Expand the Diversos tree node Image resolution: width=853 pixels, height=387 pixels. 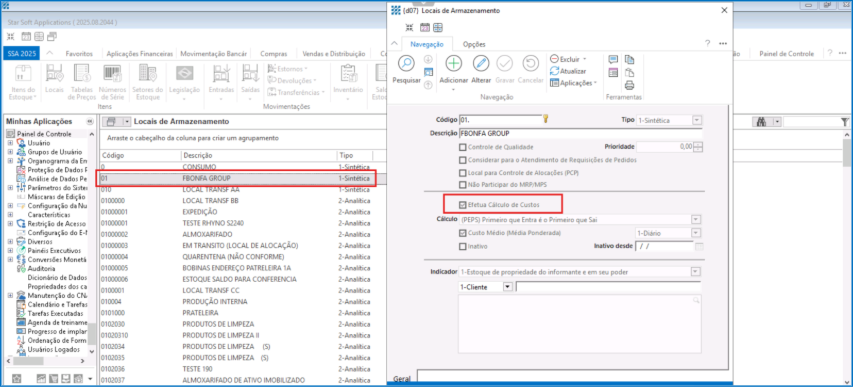[x=10, y=241]
